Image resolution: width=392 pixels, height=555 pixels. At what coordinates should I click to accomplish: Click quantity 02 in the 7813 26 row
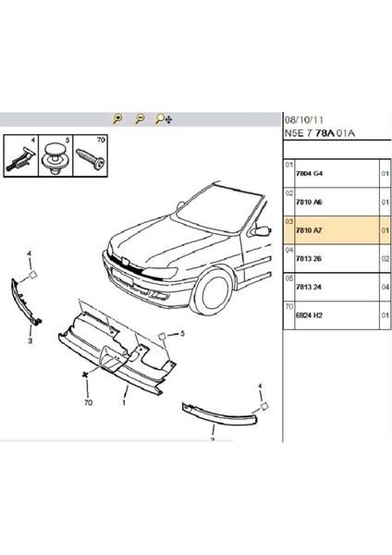tap(386, 259)
